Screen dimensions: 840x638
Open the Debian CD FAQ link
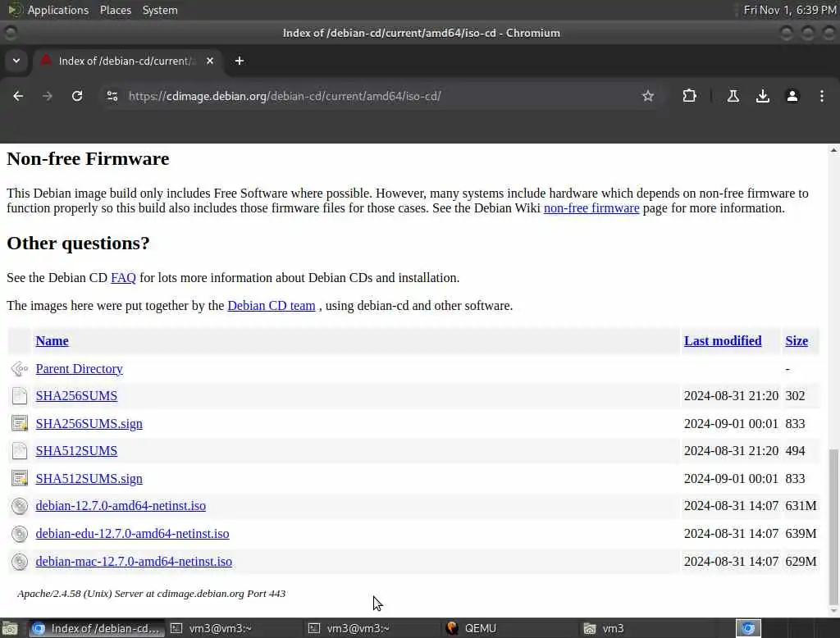123,277
